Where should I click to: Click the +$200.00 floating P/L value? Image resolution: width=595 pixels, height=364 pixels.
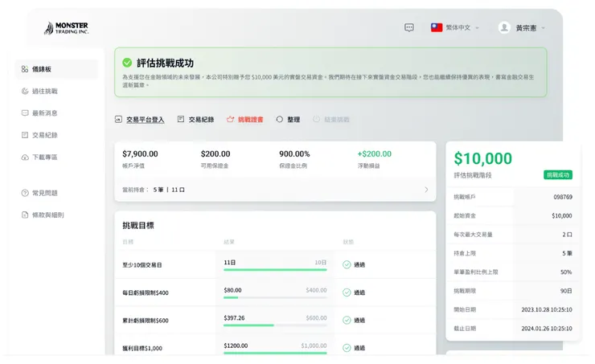[374, 154]
